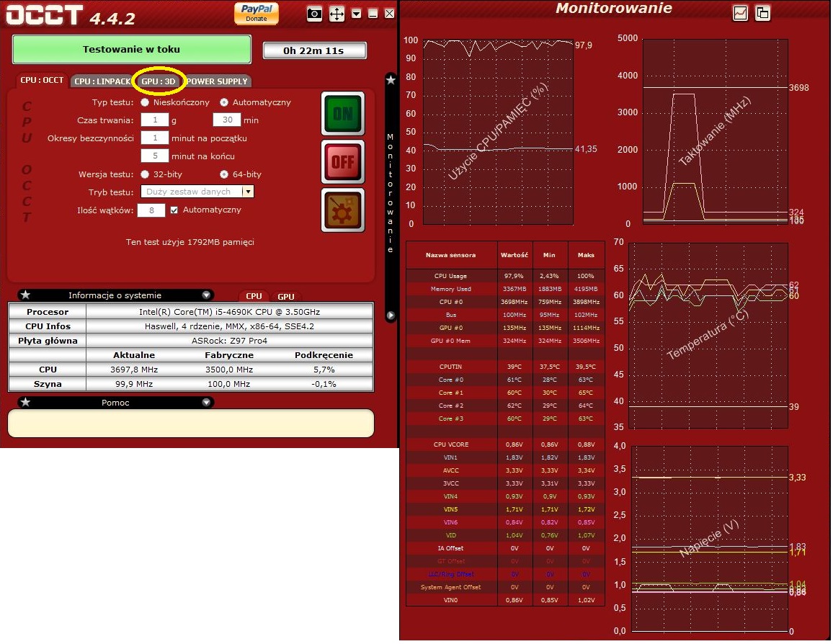Take a screenshot with the camera icon
Viewport: 833px width, 644px height.
click(x=314, y=14)
